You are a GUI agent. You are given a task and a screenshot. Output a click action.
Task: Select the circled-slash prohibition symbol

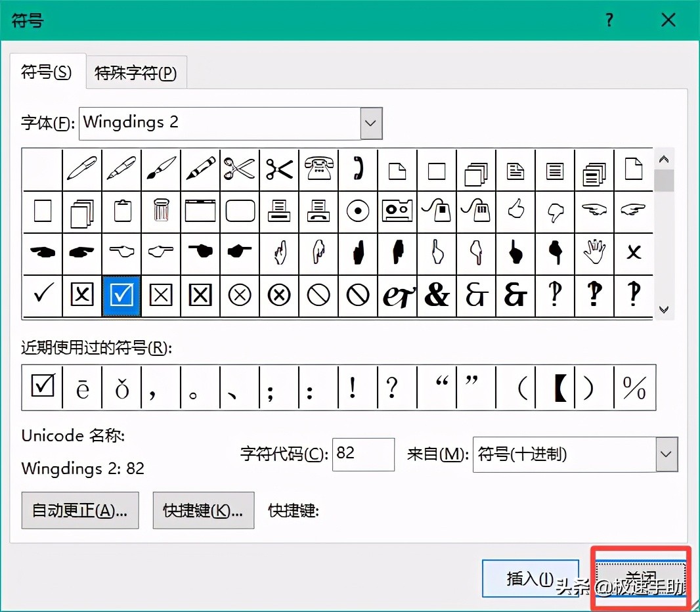318,295
